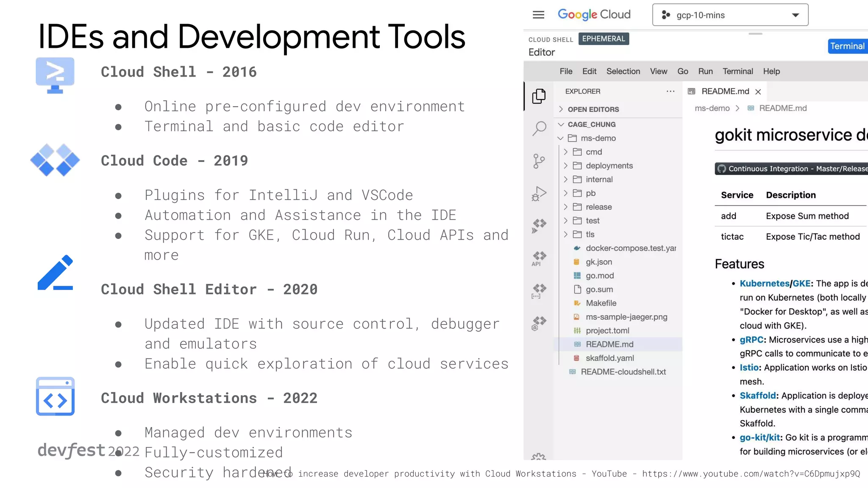Follow the Skaffold link

(x=758, y=396)
